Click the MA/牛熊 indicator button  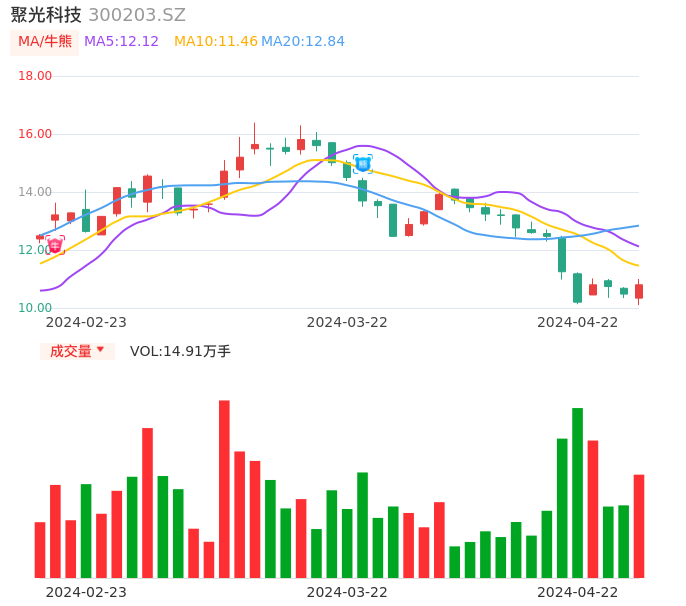(x=45, y=42)
